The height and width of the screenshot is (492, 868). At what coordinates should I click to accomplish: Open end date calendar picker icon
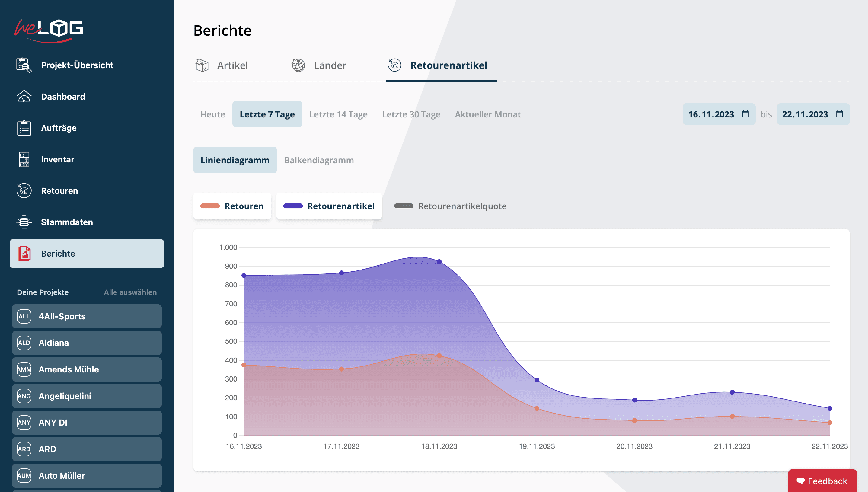[x=839, y=114]
